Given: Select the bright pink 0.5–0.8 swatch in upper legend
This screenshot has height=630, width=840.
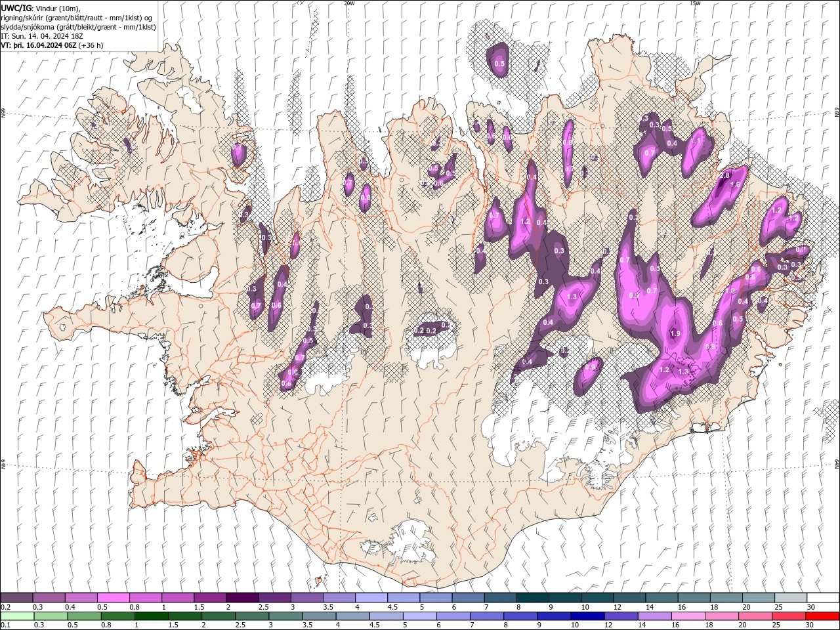Looking at the screenshot, I should pos(113,598).
